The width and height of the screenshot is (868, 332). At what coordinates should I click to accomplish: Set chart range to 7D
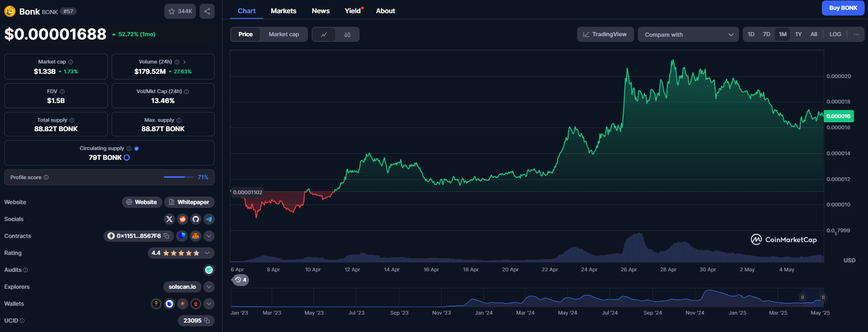coord(767,34)
